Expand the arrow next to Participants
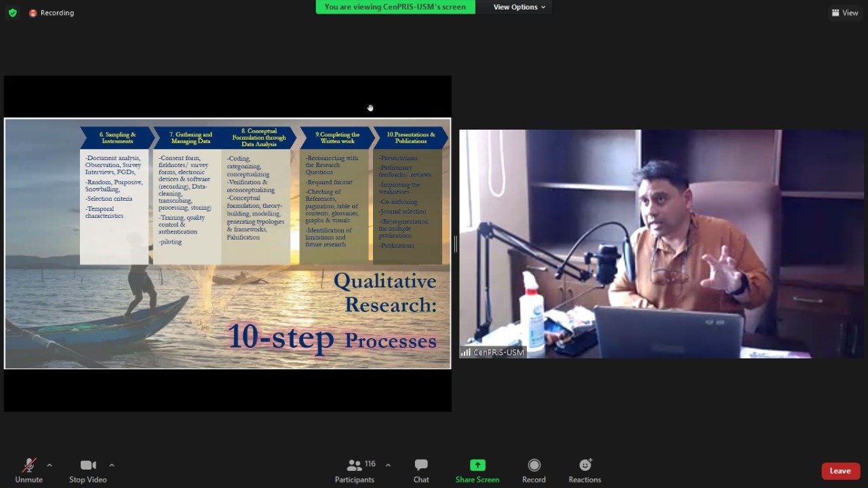The width and height of the screenshot is (868, 488). [388, 465]
